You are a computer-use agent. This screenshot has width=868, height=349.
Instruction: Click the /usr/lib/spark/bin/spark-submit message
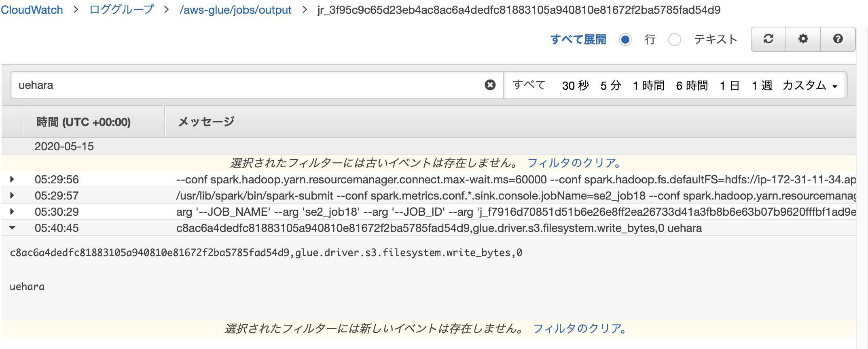[x=516, y=196]
